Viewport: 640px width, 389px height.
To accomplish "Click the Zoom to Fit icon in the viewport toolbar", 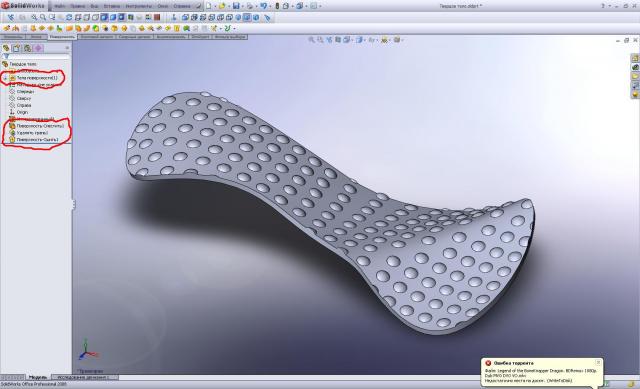I will click(311, 40).
